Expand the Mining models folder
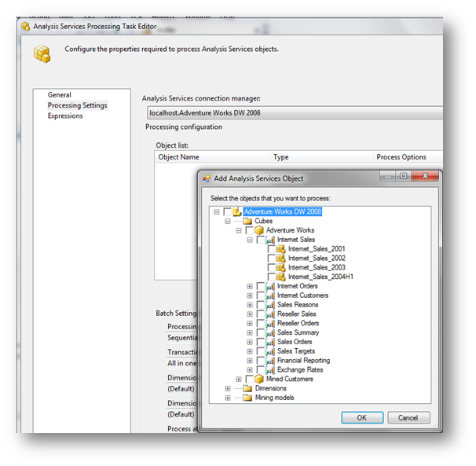The image size is (476, 466). 228,398
